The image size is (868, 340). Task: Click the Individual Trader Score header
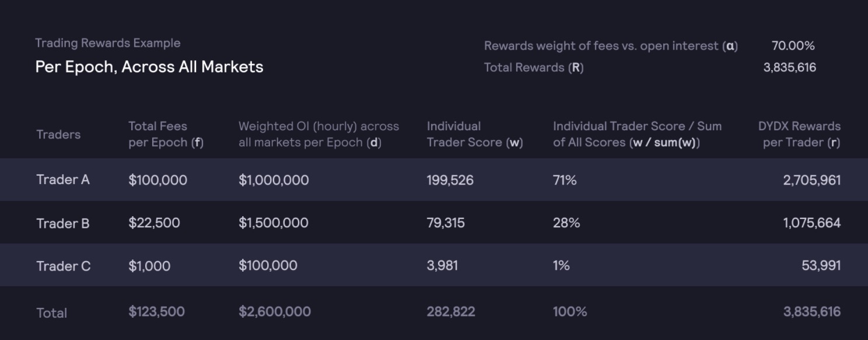[x=475, y=134]
